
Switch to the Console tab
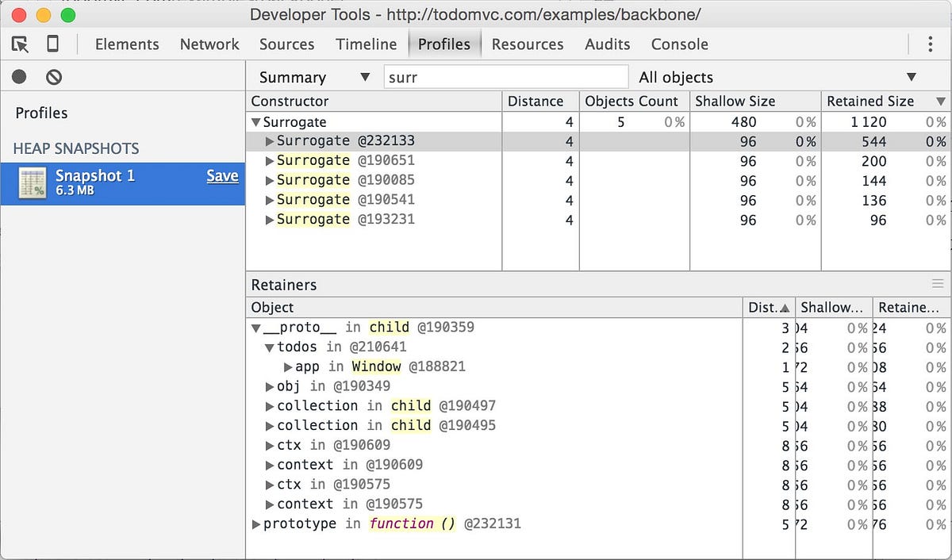[x=679, y=44]
